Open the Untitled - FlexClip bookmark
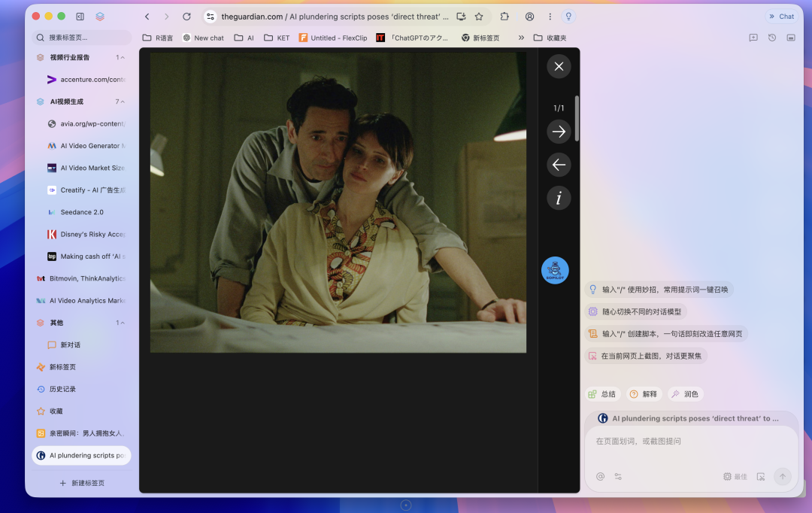812x513 pixels. 333,38
